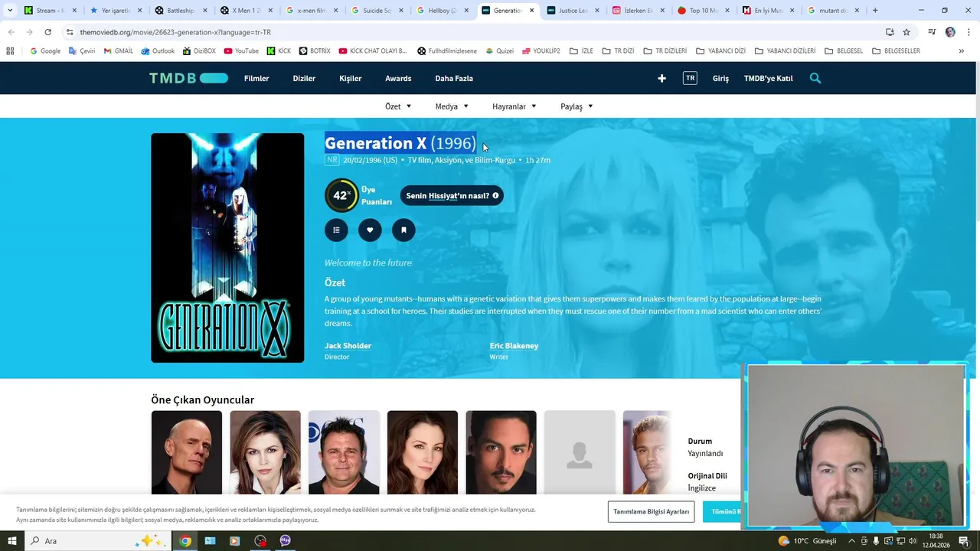Image resolution: width=980 pixels, height=551 pixels.
Task: Expand the Medya dropdown menu
Action: pos(452,106)
